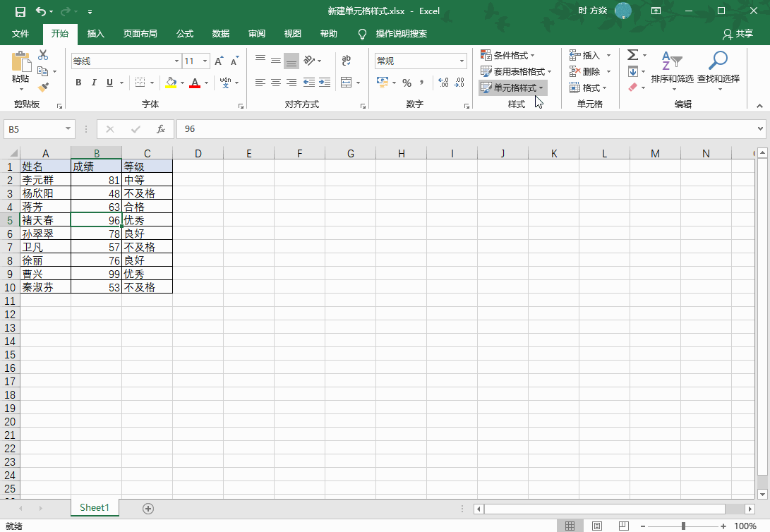Undo the last action

pos(41,11)
